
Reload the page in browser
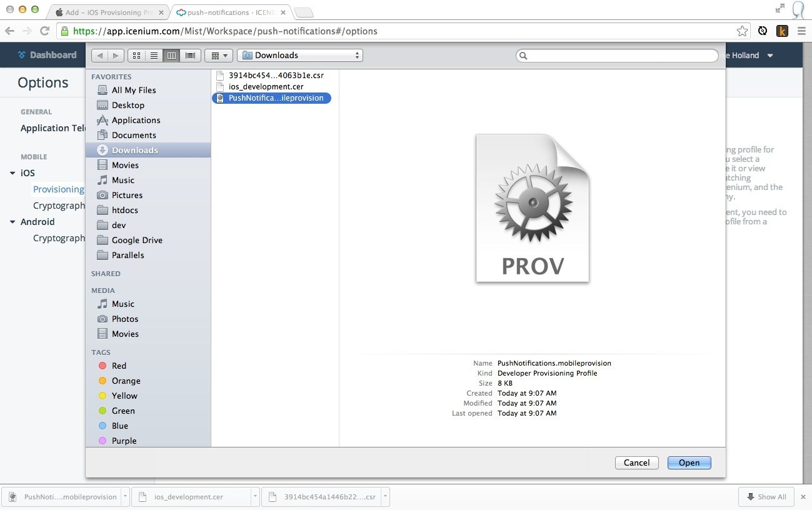point(44,31)
